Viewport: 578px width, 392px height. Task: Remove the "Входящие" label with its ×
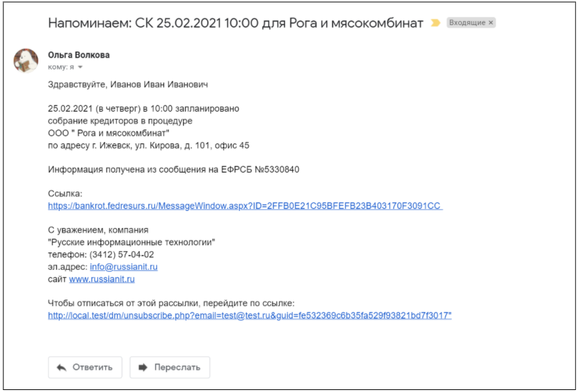[491, 23]
